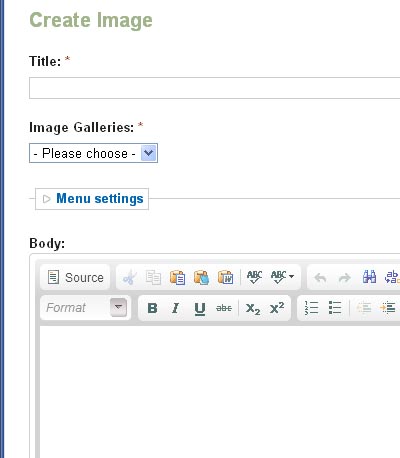Insert a numbered list
This screenshot has width=400, height=458.
[x=311, y=308]
